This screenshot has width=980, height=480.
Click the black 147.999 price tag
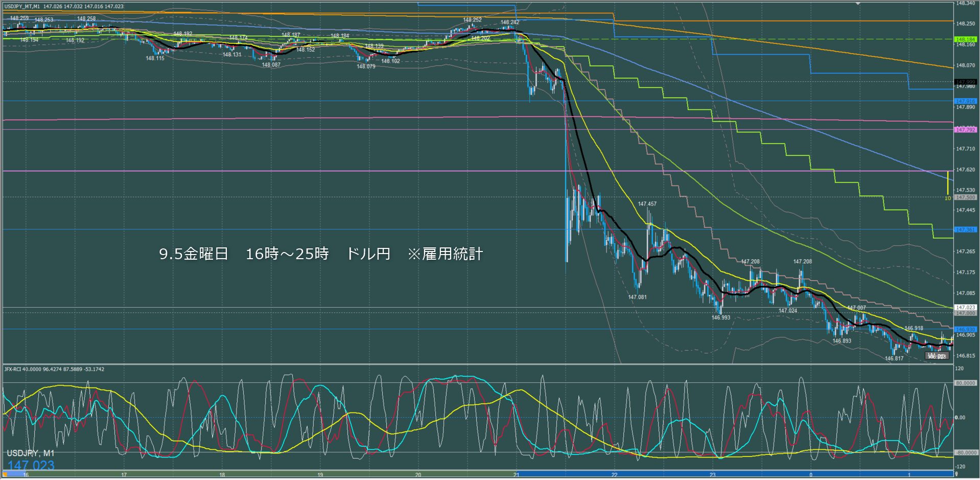[x=965, y=82]
